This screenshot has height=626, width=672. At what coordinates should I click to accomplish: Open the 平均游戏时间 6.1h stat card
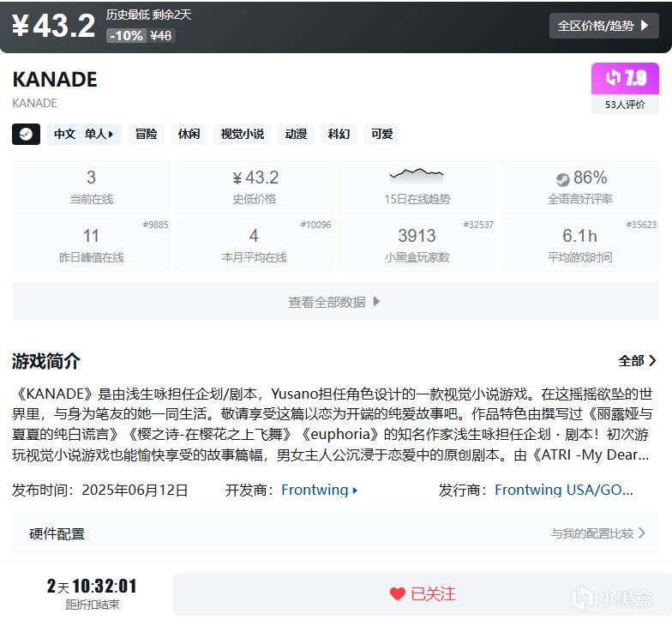[579, 244]
